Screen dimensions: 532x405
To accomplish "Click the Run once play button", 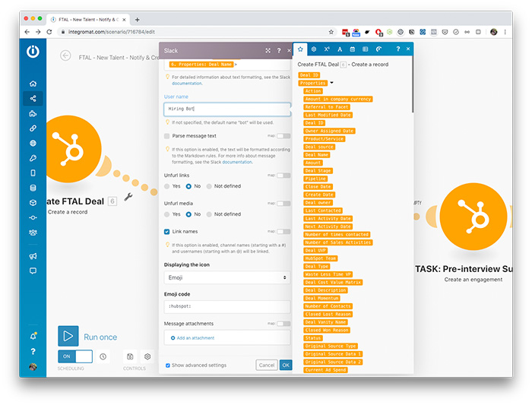I will [68, 336].
